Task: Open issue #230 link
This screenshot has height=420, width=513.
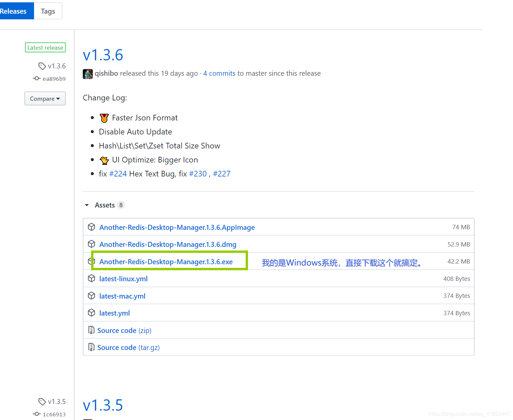Action: tap(198, 174)
